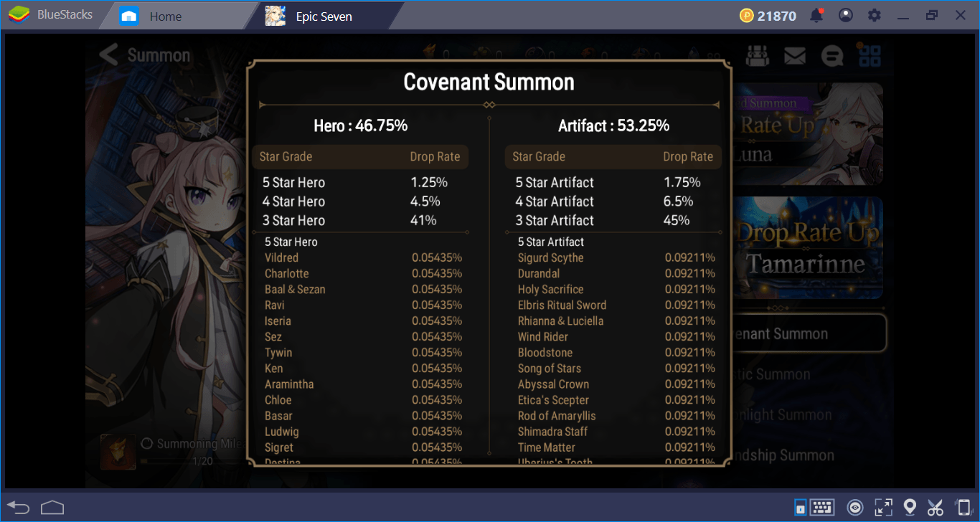Toggle the on-screen controls eye icon
The width and height of the screenshot is (980, 522).
point(854,508)
